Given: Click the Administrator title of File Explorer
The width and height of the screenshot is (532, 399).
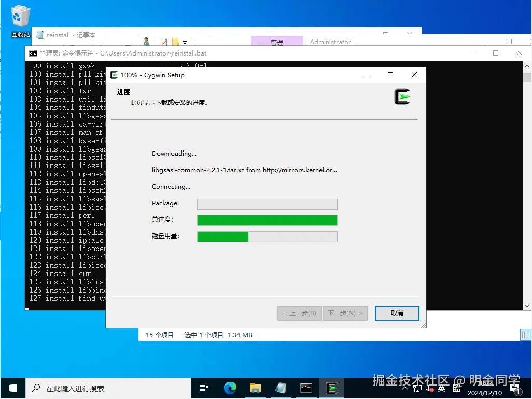Looking at the screenshot, I should [330, 42].
